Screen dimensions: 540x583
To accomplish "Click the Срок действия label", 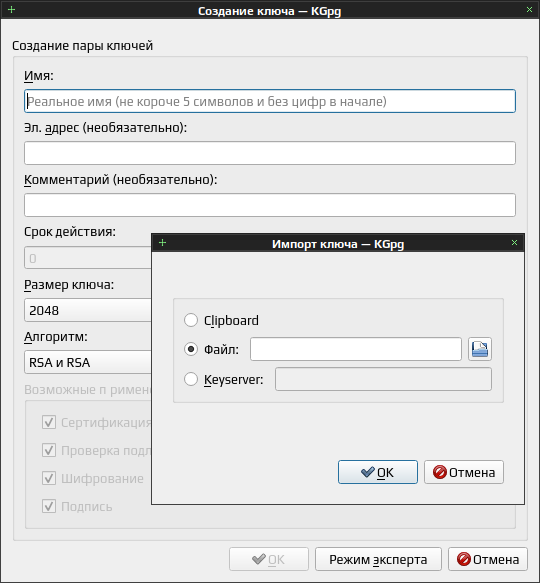I will pos(70,232).
